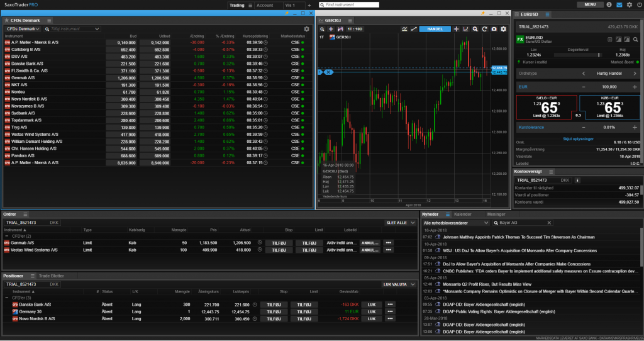Open the mail inbox envelope icon
The image size is (644, 341).
tap(619, 5)
